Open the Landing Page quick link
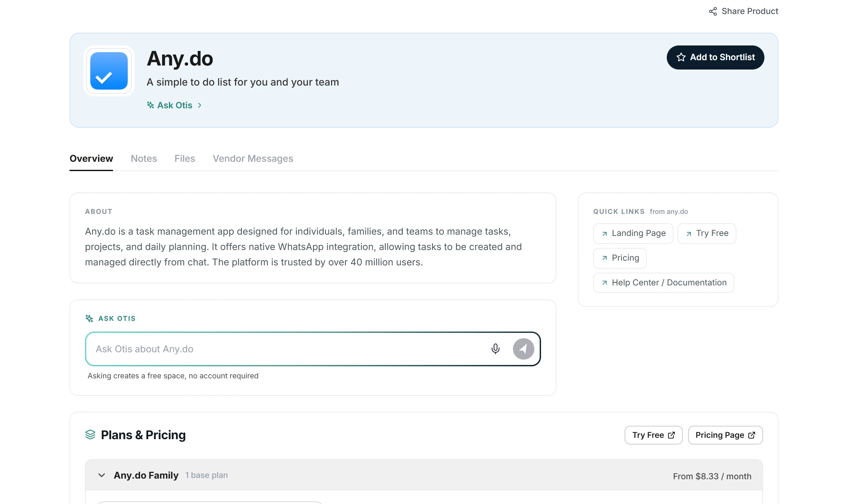 [x=633, y=233]
